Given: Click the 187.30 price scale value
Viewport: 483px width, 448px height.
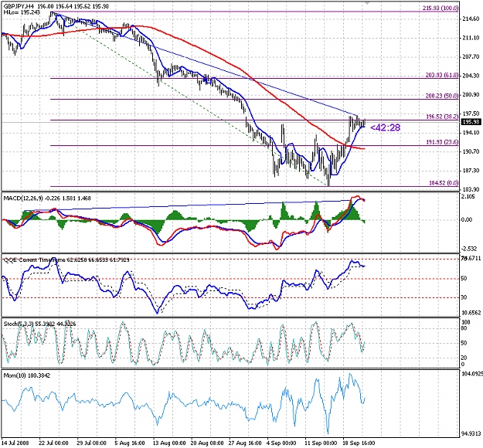Looking at the screenshot, I should (471, 171).
